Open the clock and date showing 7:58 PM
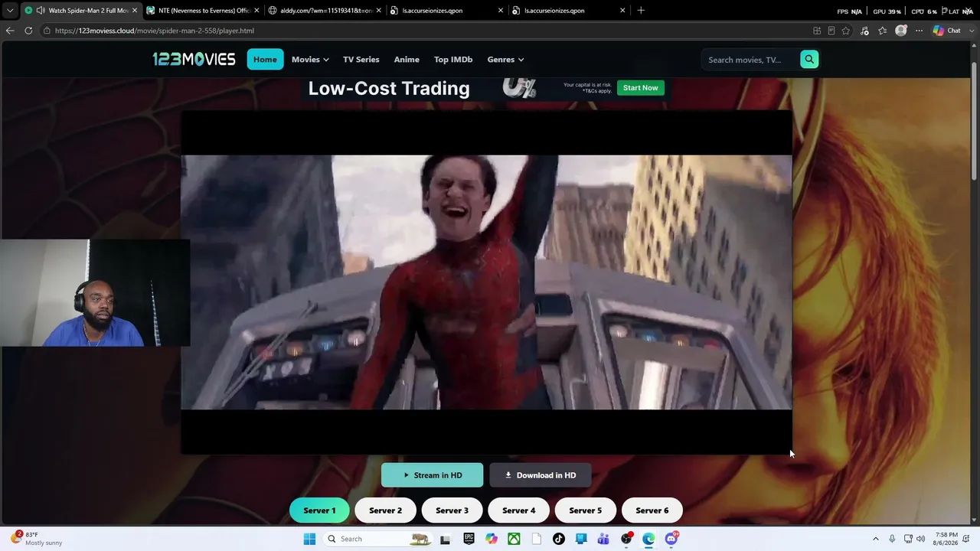 (946, 539)
